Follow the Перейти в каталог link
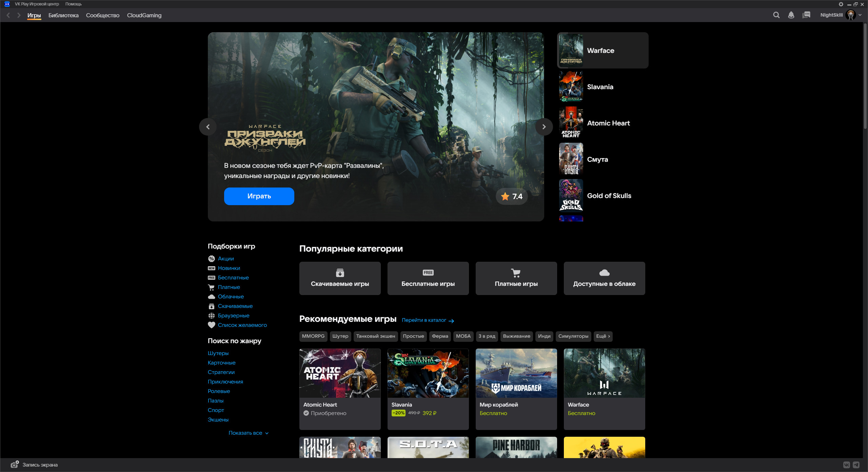Screen dimensions: 868x472 428,320
